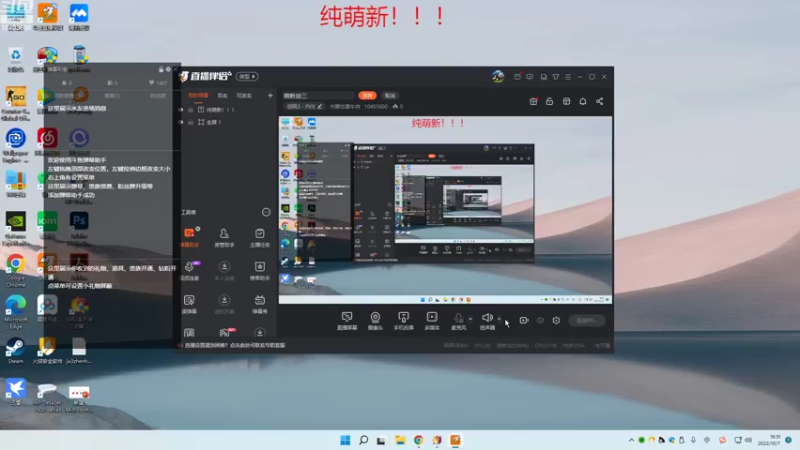Open the hamburger menu in title bar
800x450 pixels.
pos(568,77)
